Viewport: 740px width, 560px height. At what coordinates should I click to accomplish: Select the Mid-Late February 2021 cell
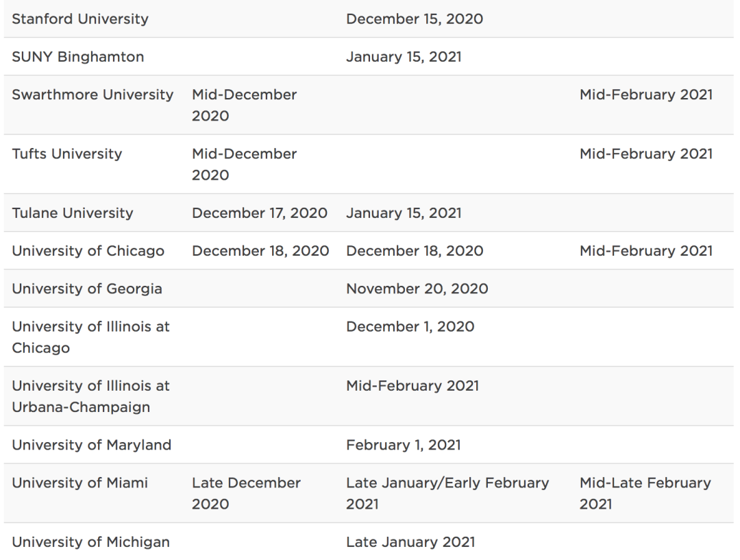[645, 494]
